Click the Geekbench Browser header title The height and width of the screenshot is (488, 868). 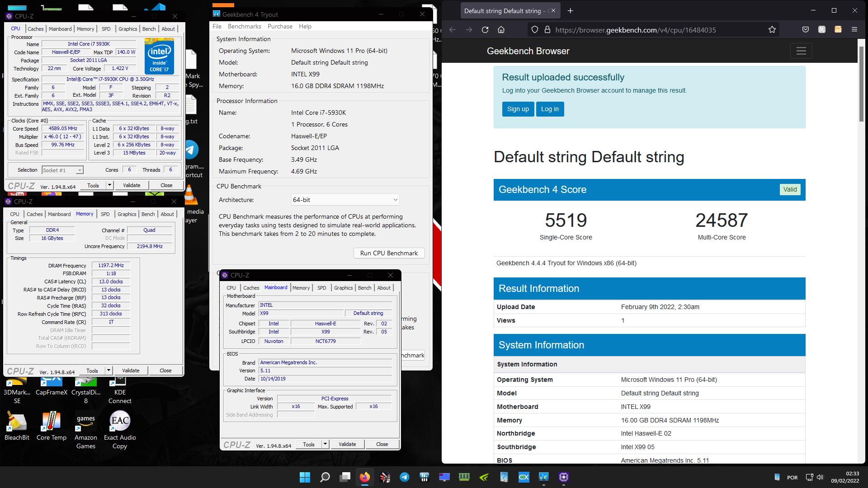(528, 51)
